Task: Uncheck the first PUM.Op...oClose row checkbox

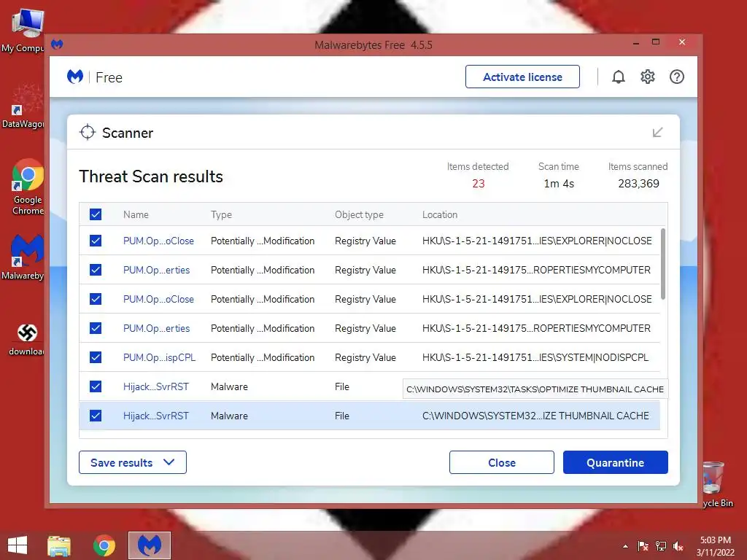Action: pyautogui.click(x=96, y=241)
